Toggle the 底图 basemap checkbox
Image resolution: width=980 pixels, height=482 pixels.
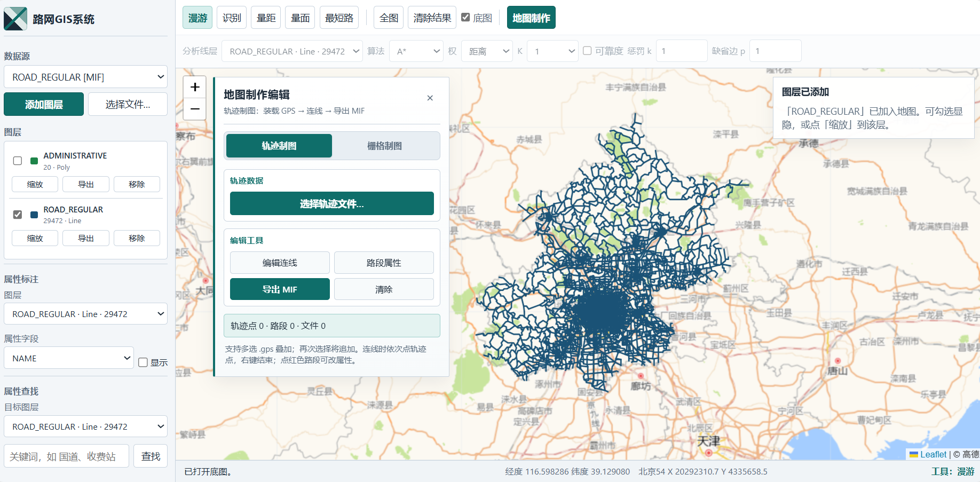coord(465,17)
